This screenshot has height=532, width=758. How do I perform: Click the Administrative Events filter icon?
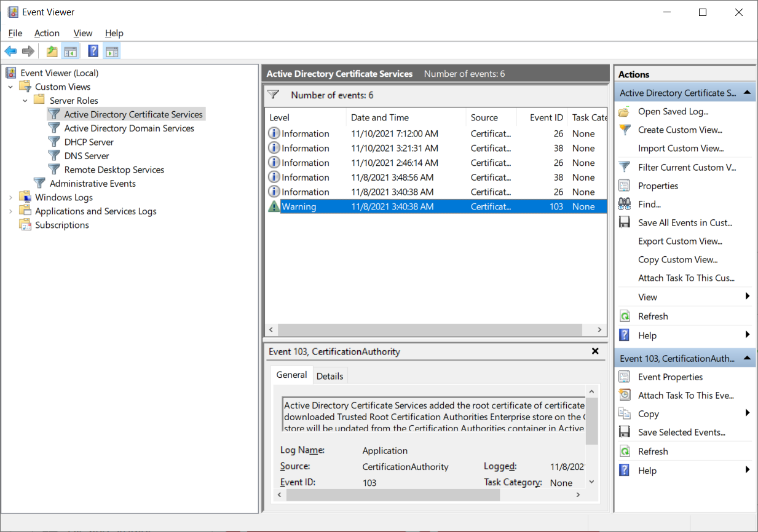pos(39,184)
